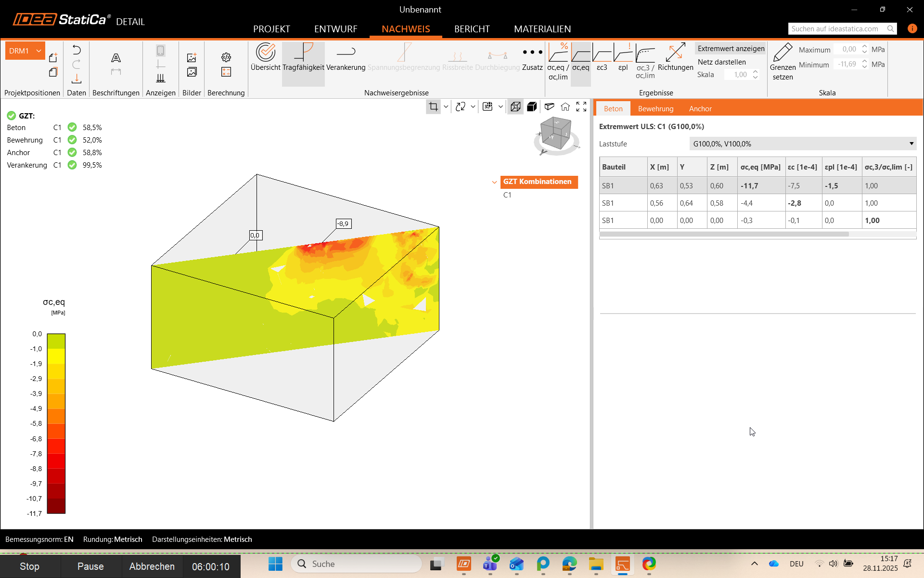The image size is (924, 578).
Task: Toggle wireframe cube transparent view
Action: click(515, 107)
